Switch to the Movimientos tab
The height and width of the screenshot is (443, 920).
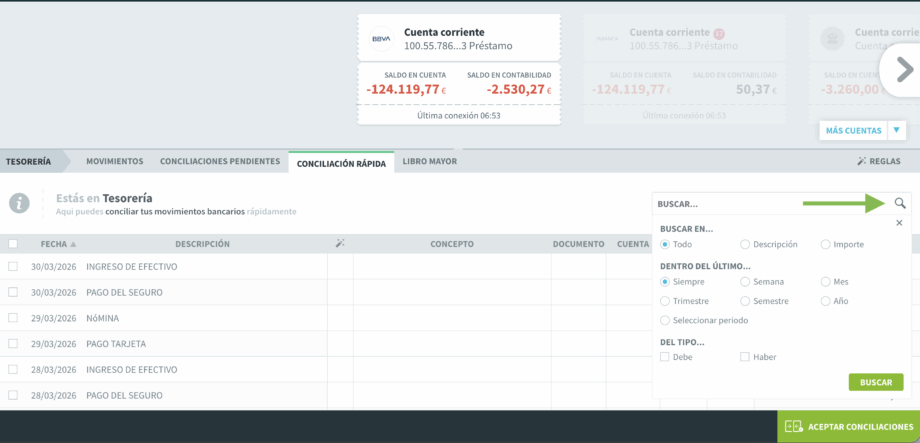pos(114,161)
